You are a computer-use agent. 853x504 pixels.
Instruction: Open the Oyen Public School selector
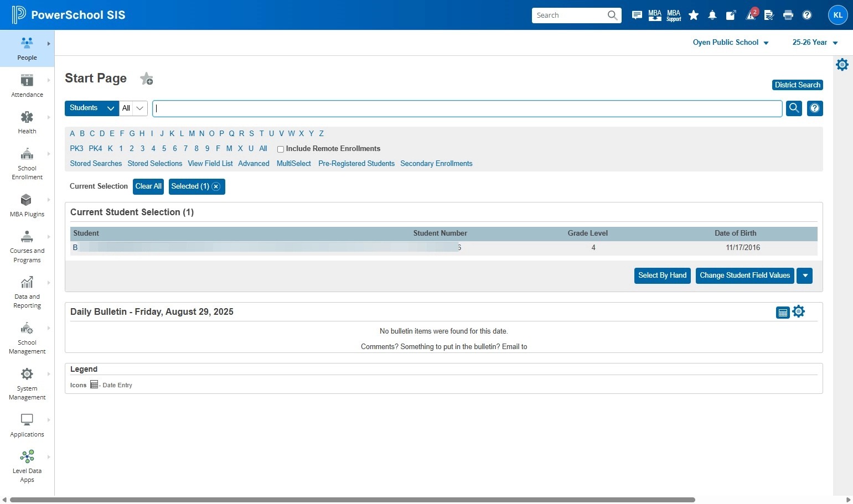click(x=731, y=42)
